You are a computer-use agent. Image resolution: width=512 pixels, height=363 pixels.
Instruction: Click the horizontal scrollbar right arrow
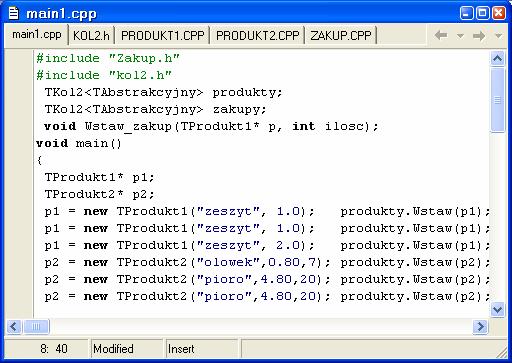tap(480, 326)
